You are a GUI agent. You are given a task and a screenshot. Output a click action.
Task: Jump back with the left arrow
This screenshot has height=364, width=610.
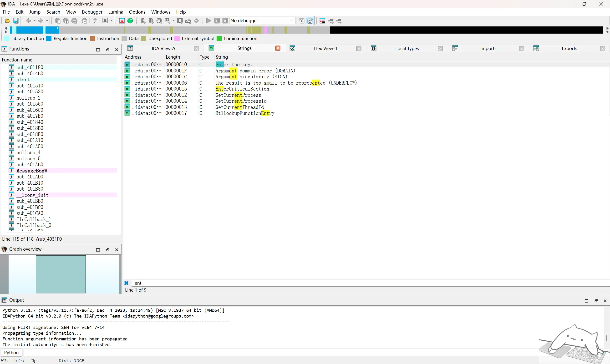[x=28, y=21]
